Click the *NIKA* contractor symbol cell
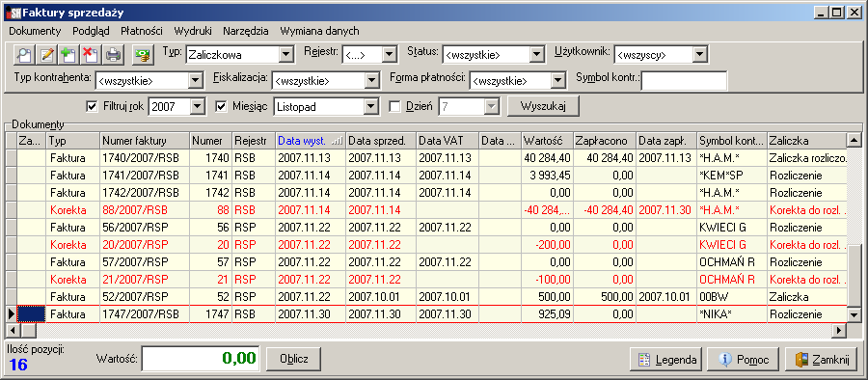 point(732,314)
